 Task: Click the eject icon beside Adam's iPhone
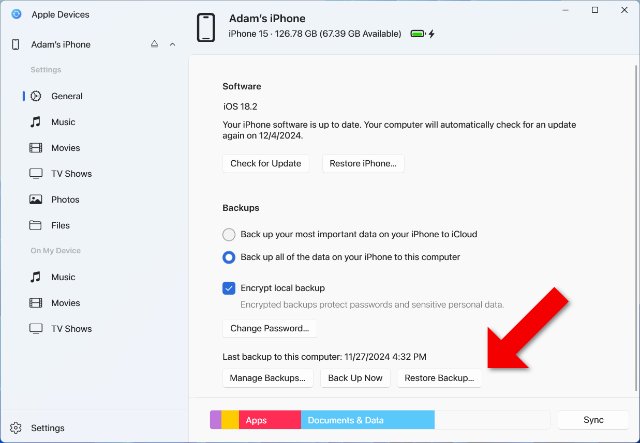coord(154,44)
